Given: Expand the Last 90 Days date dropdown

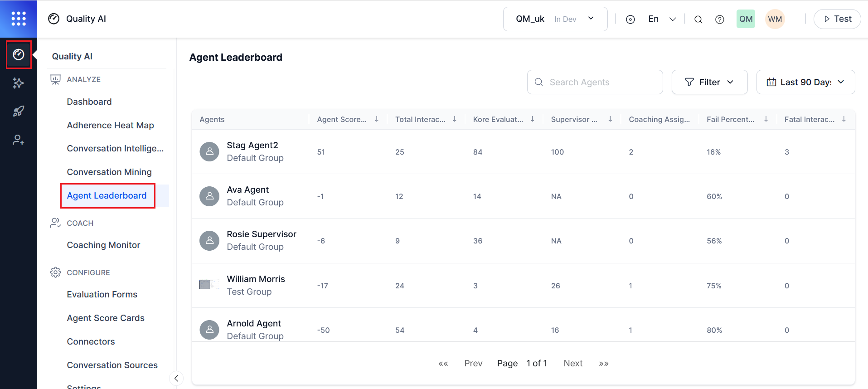Looking at the screenshot, I should pyautogui.click(x=805, y=82).
